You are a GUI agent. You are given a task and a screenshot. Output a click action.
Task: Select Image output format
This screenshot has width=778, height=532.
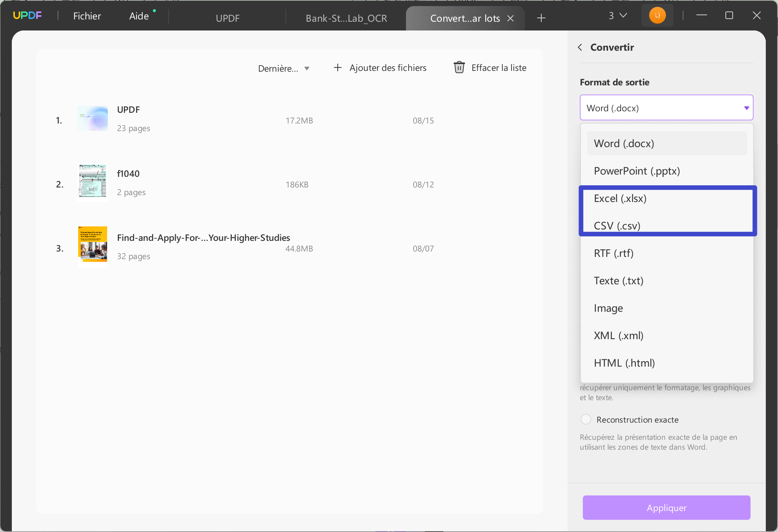667,308
